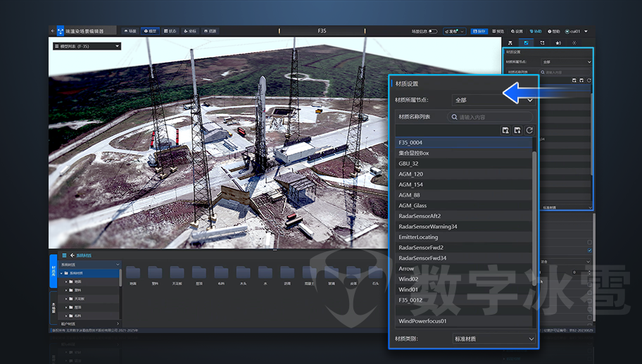Toggle the checked checkbox in right properties panel
Screen dimensions: 642x364
pos(589,251)
